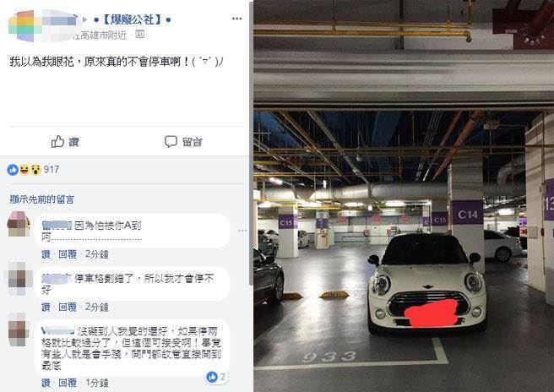Click the thumbs-up 讚 icon on post
The height and width of the screenshot is (392, 554).
coord(57,141)
